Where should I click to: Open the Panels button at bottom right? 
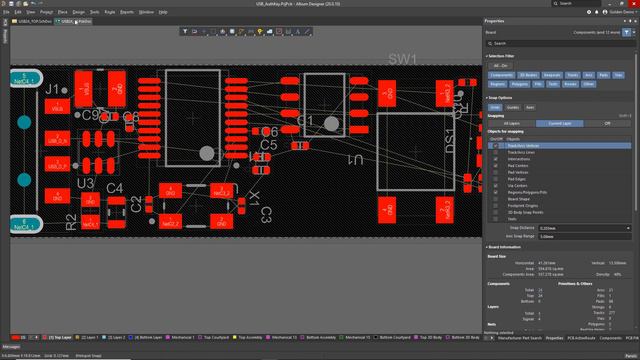tap(631, 356)
